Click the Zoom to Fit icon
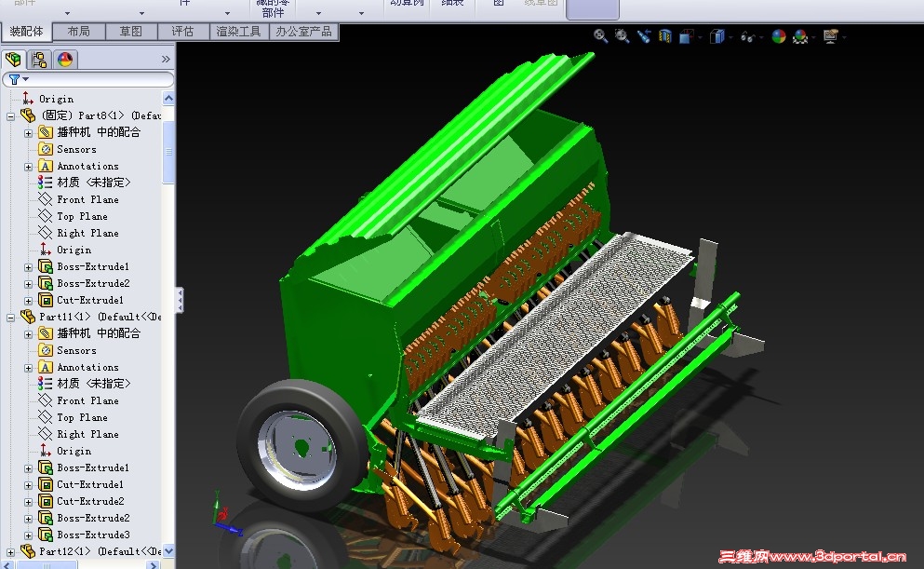The width and height of the screenshot is (924, 569). click(600, 36)
